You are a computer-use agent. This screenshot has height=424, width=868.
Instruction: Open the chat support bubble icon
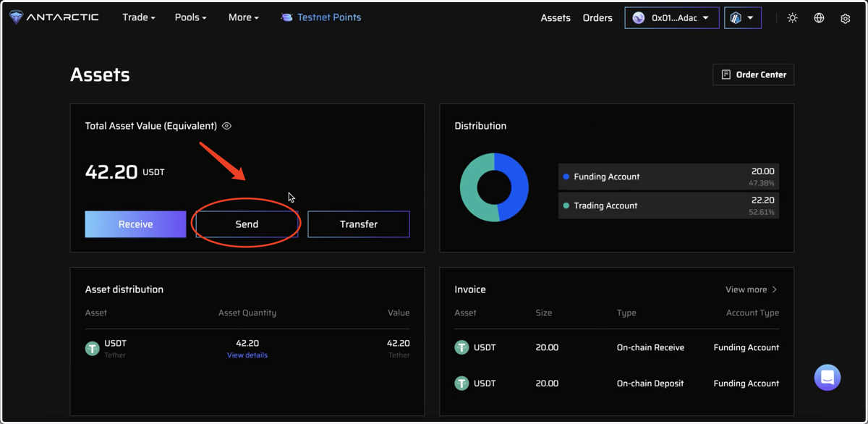pos(827,377)
